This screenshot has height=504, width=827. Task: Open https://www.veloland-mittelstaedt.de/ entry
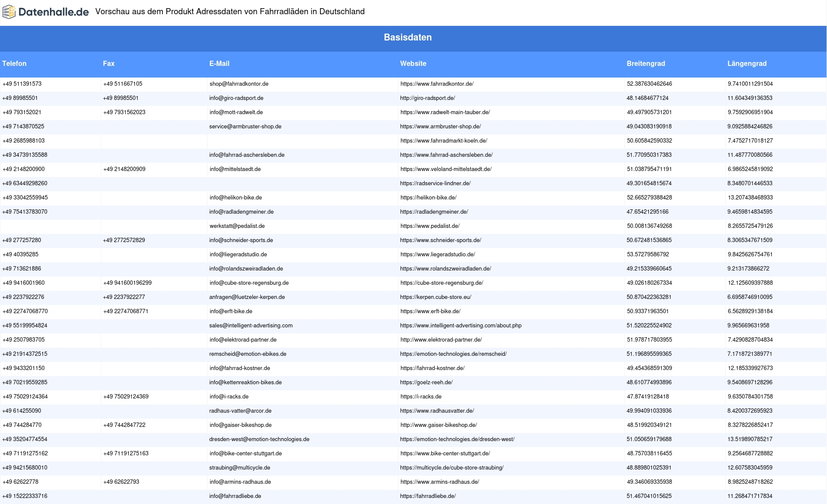click(446, 169)
